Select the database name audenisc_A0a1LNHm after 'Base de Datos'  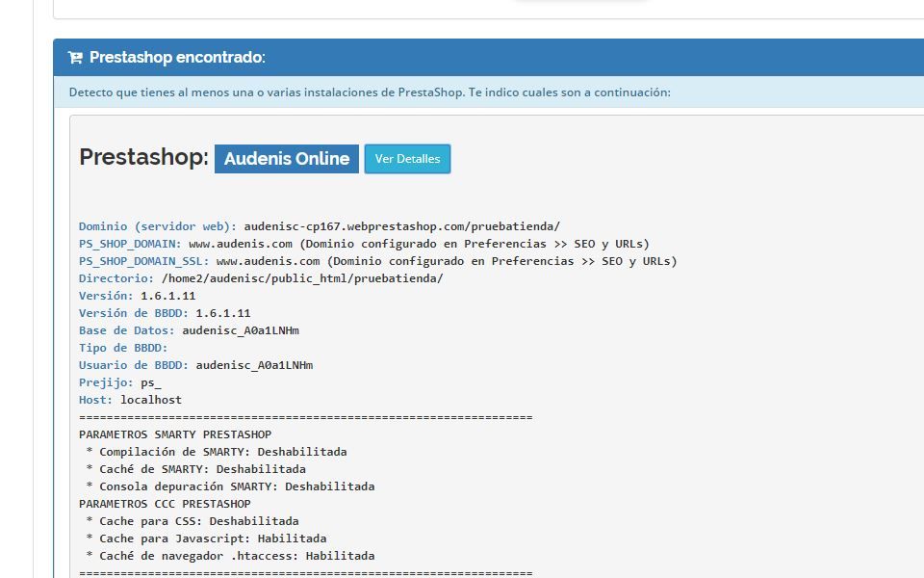click(241, 330)
